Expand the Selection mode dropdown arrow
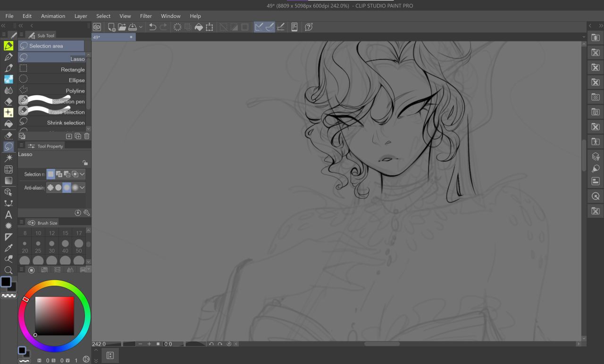604x364 pixels. click(82, 174)
